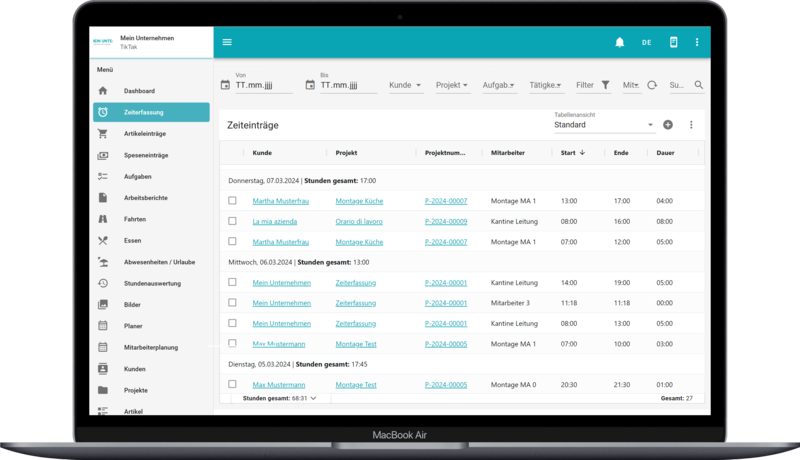Open the mobile device icon in the header

[673, 42]
